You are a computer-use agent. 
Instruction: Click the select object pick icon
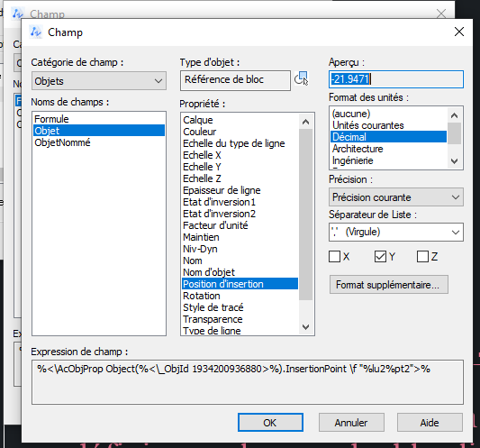(x=301, y=78)
